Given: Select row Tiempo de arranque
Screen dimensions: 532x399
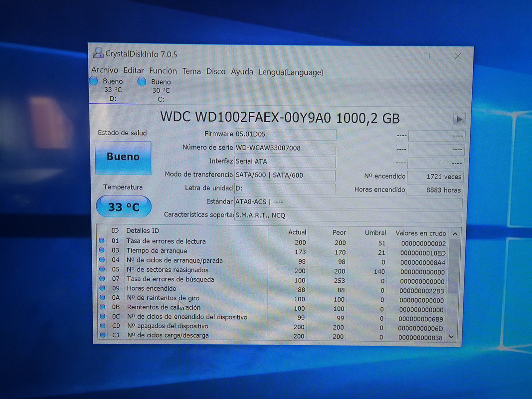Looking at the screenshot, I should [x=273, y=251].
